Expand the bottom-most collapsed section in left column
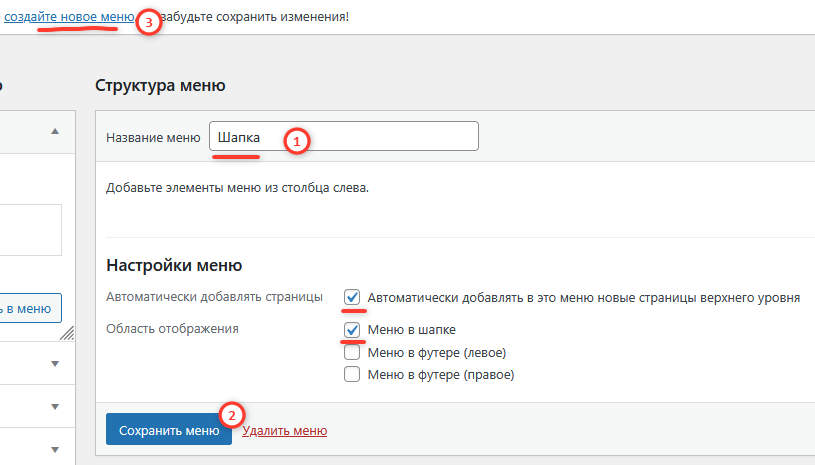The width and height of the screenshot is (815, 465). tap(55, 448)
